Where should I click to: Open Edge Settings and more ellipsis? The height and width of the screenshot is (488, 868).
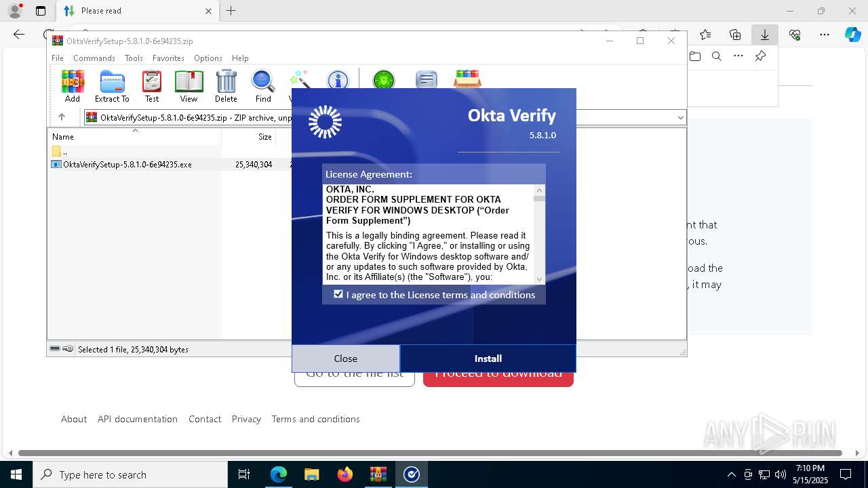(x=825, y=35)
